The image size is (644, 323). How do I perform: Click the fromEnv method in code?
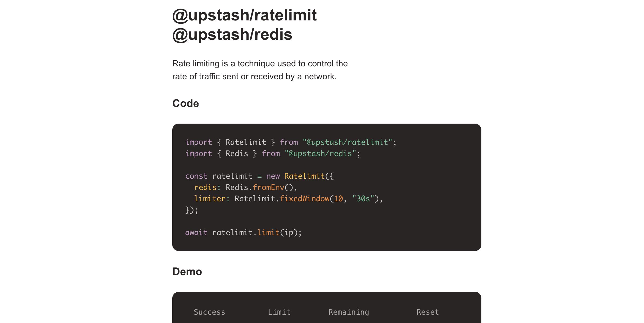click(268, 187)
